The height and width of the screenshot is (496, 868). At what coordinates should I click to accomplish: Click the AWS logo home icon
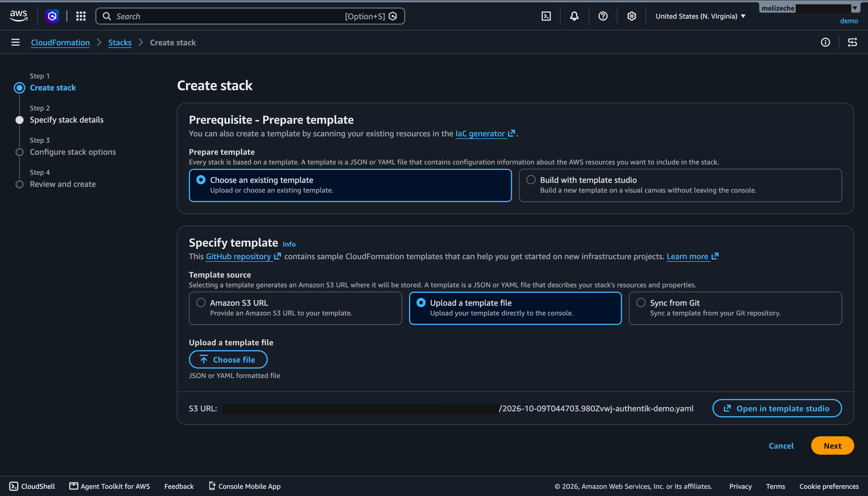pyautogui.click(x=18, y=16)
